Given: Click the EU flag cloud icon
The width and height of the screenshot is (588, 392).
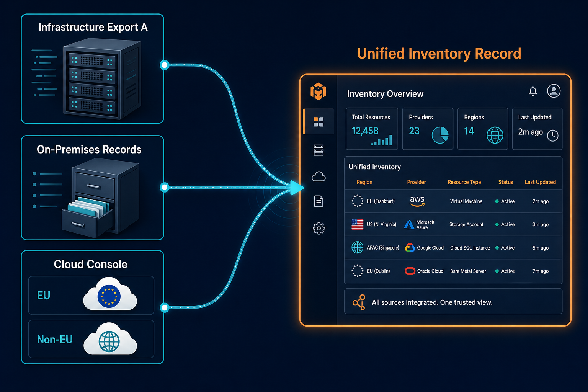Looking at the screenshot, I should (110, 294).
